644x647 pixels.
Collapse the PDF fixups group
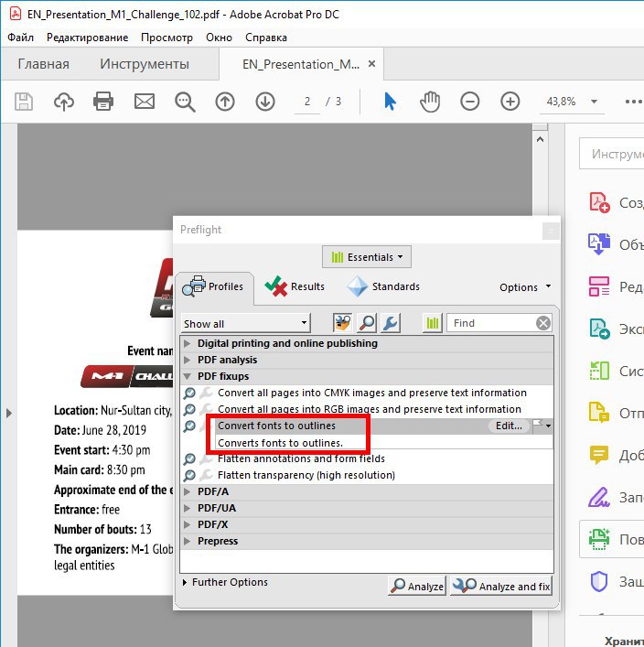point(188,376)
